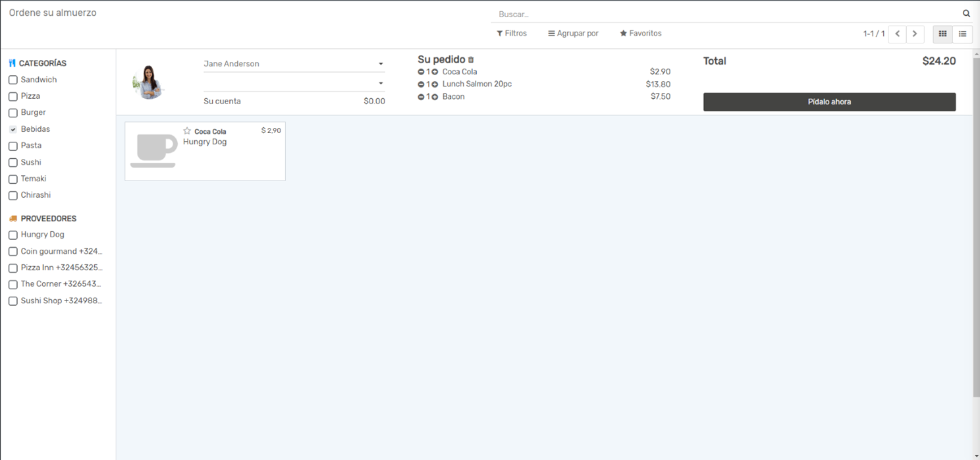The height and width of the screenshot is (460, 980).
Task: Click the Buscar search field
Action: (724, 14)
